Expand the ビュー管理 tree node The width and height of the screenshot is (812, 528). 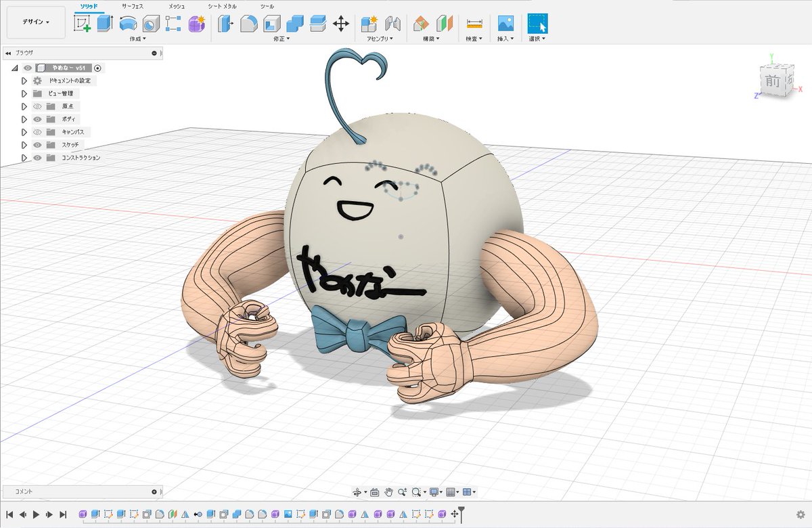click(24, 93)
